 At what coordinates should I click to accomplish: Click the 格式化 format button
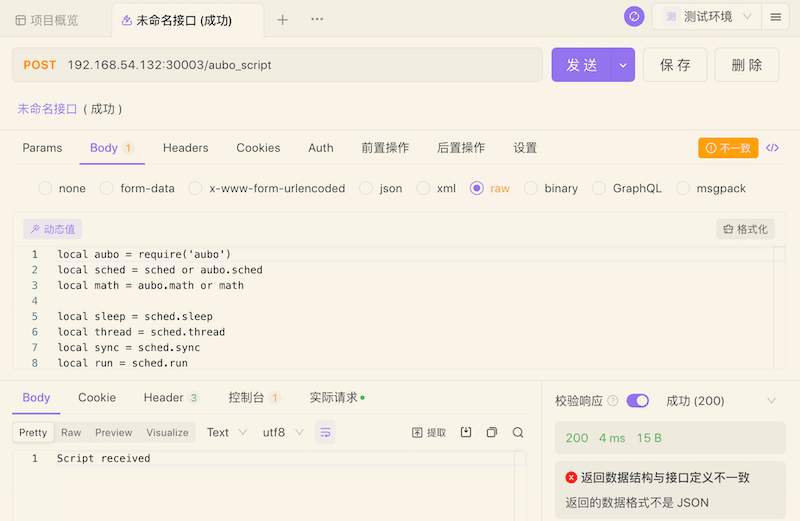point(745,229)
